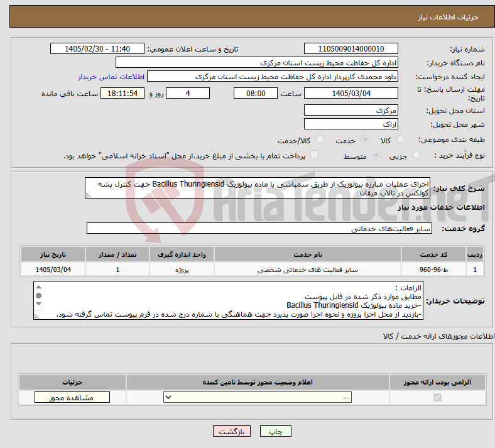Toggle the mandatory license checkbox
This screenshot has width=495, height=448.
pos(437,397)
